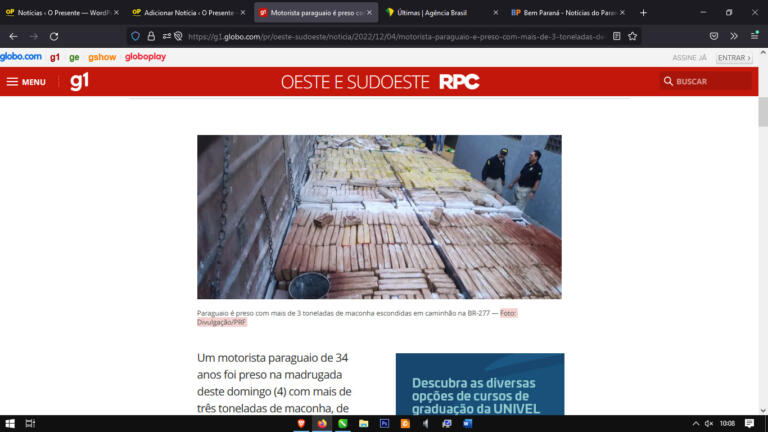768x432 pixels.
Task: Click the UNIVEL graduation courses ad
Action: (480, 384)
